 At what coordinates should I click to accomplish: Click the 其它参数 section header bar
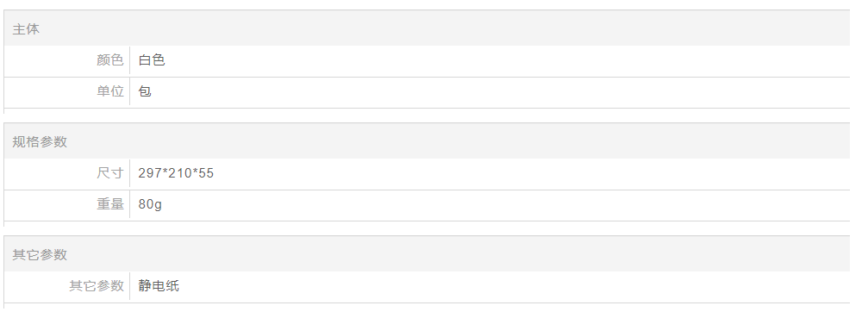[x=427, y=254]
